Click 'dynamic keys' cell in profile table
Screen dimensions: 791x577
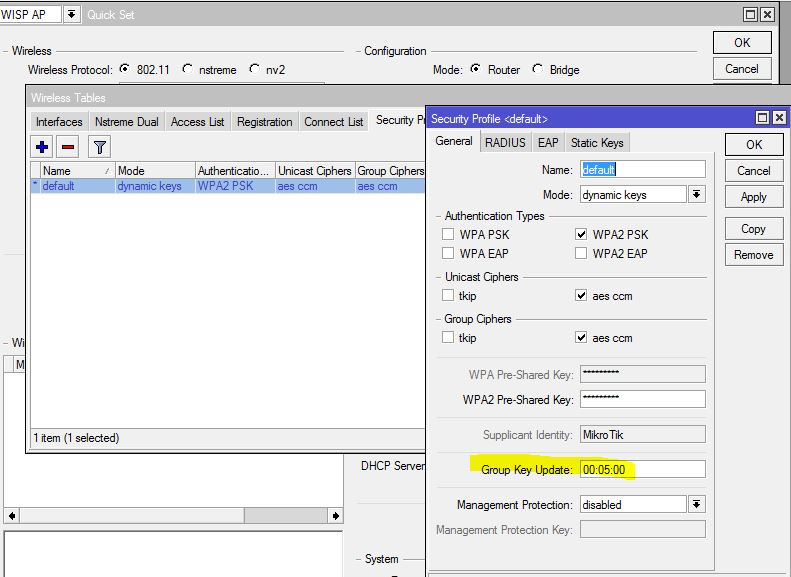coord(149,186)
